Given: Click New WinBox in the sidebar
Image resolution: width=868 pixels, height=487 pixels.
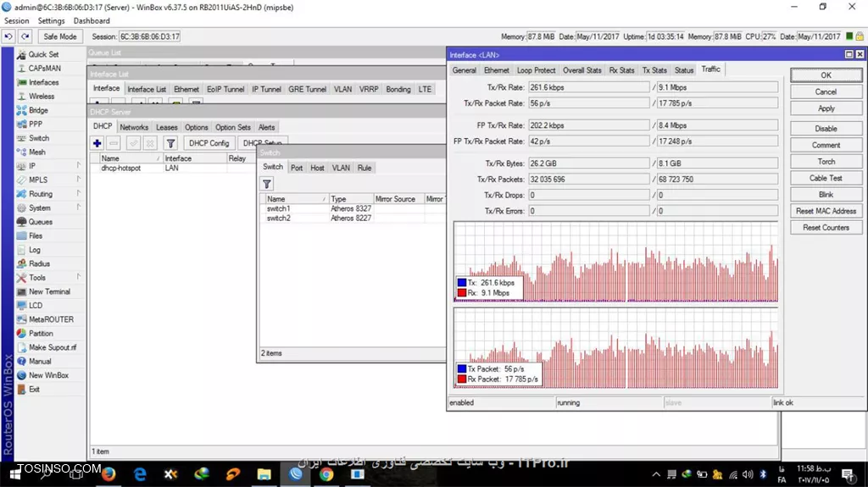Looking at the screenshot, I should pos(48,375).
